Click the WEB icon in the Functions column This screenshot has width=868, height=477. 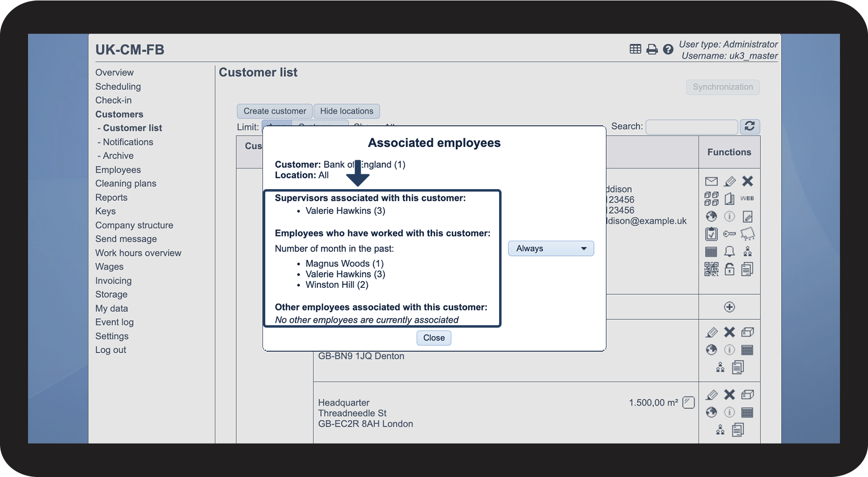click(747, 198)
